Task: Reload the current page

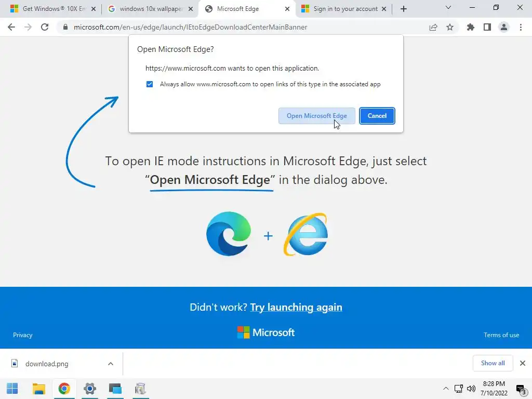Action: (x=45, y=27)
